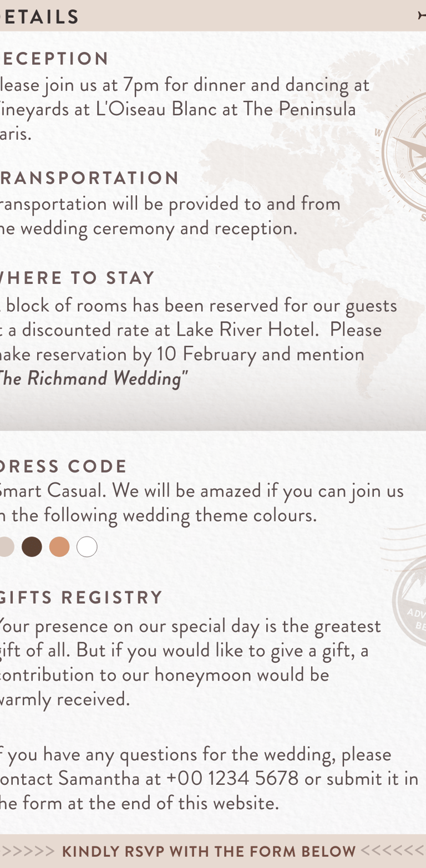This screenshot has width=426, height=868.
Task: Click the Details header bar
Action: pos(213,16)
